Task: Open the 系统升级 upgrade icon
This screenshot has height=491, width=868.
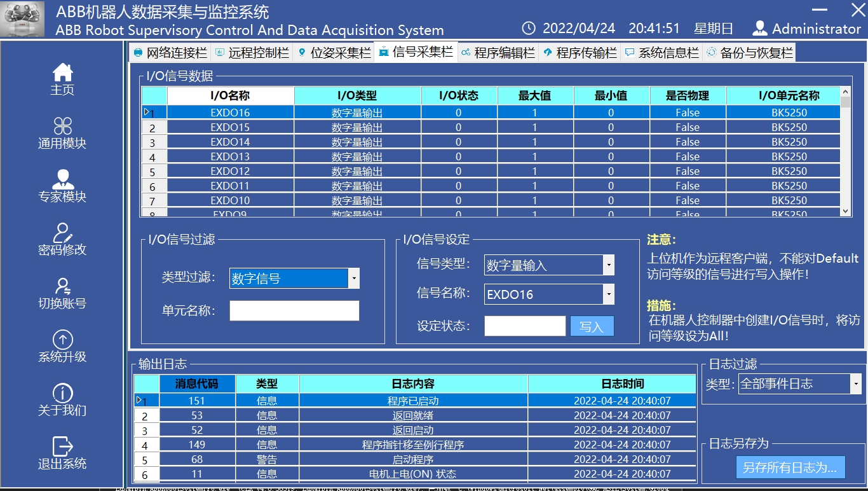Action: click(x=62, y=339)
